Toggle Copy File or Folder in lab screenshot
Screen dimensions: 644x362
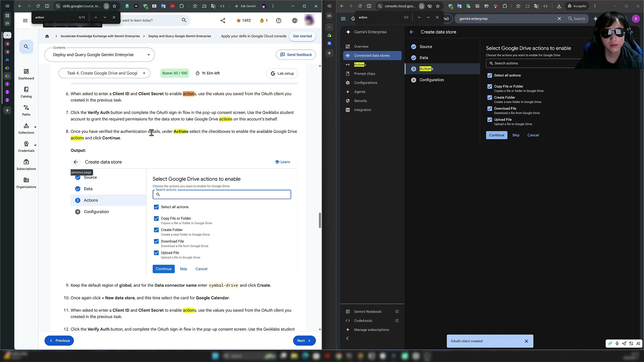(x=156, y=219)
